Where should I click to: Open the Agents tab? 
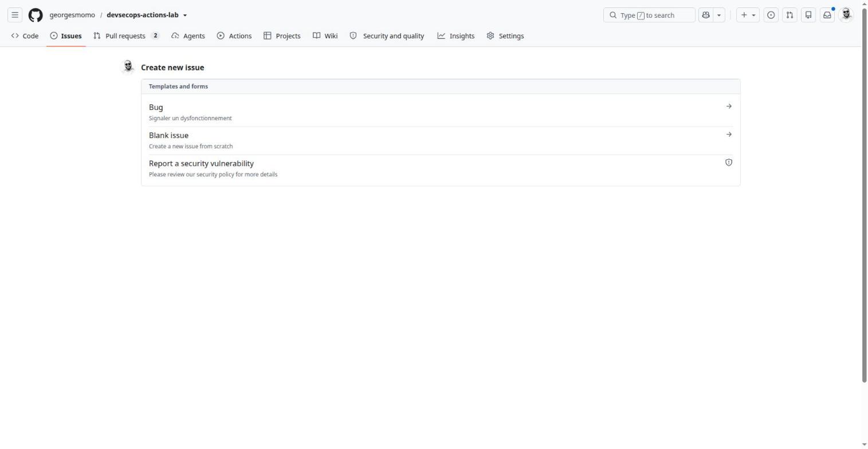click(x=188, y=36)
